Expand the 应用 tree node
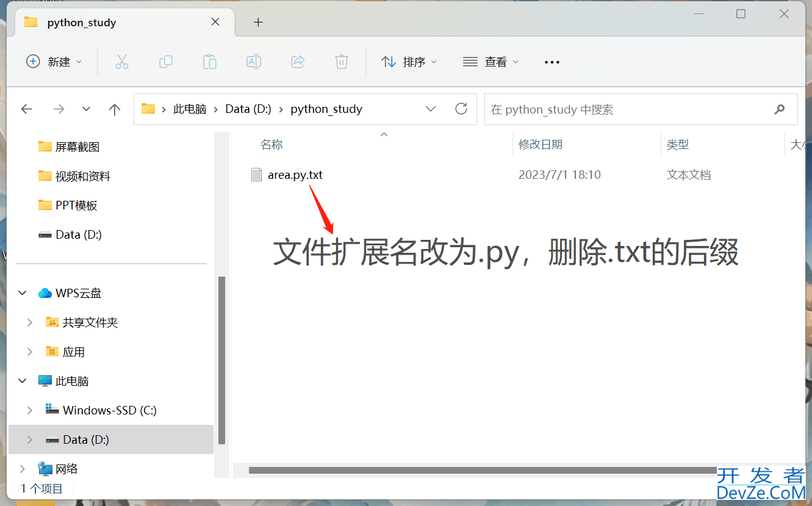The width and height of the screenshot is (812, 506). (30, 352)
